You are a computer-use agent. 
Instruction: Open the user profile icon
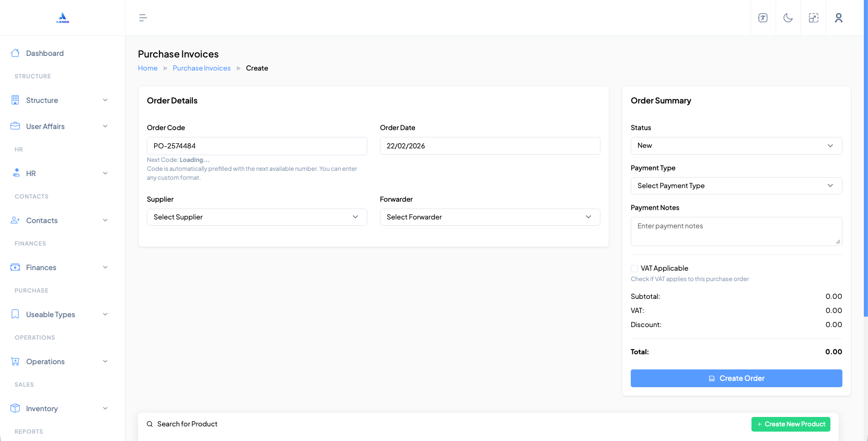pos(838,18)
